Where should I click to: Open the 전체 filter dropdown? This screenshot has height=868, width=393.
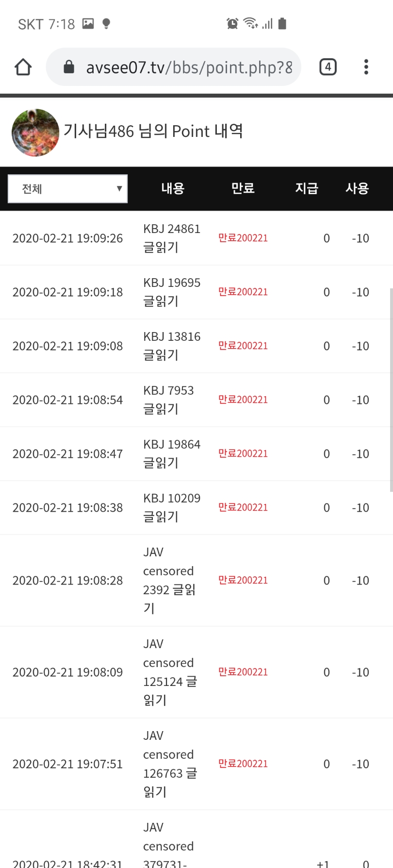[x=68, y=189]
